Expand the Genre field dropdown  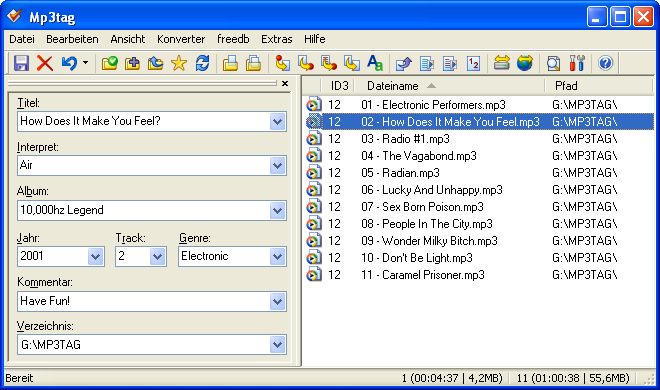tap(277, 256)
